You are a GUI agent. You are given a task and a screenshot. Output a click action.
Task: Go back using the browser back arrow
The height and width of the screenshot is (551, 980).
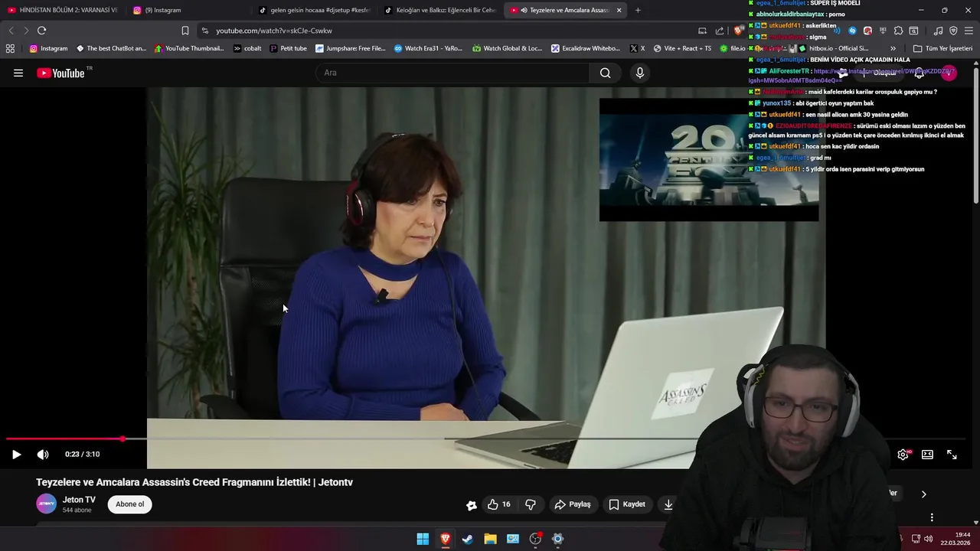coord(11,31)
